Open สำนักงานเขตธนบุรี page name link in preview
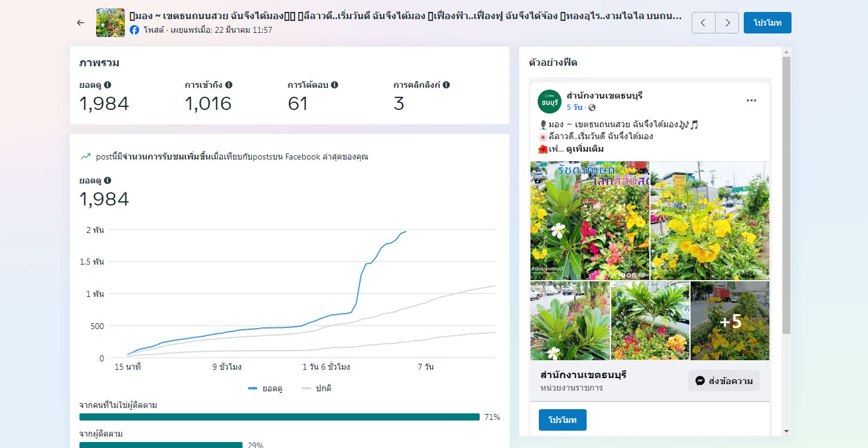This screenshot has width=868, height=448. (605, 96)
